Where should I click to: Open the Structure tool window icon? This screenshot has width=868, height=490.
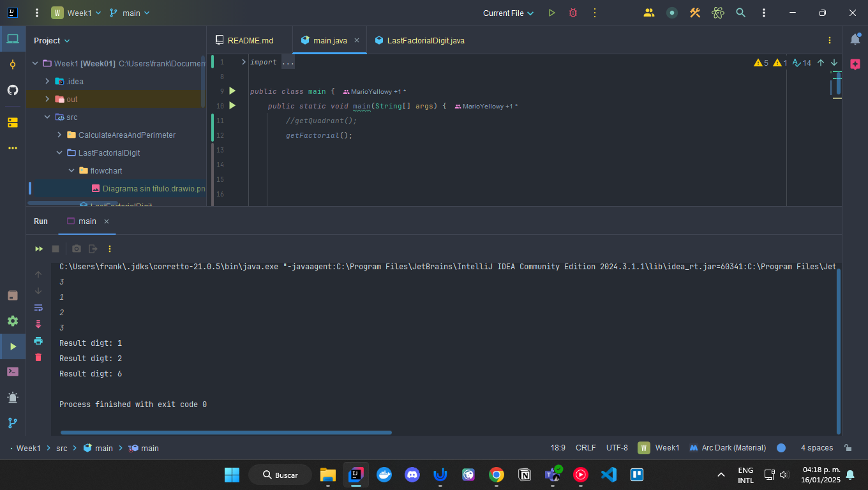pyautogui.click(x=13, y=122)
